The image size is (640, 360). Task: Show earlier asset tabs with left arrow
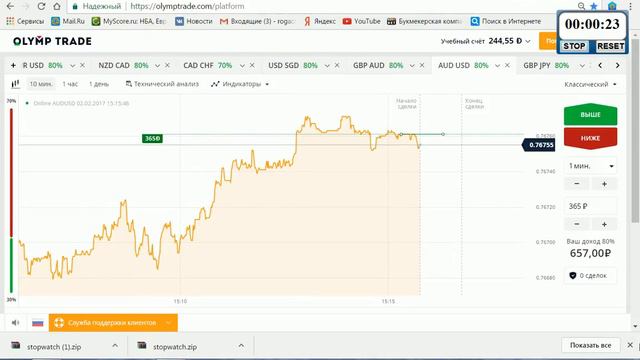point(600,65)
